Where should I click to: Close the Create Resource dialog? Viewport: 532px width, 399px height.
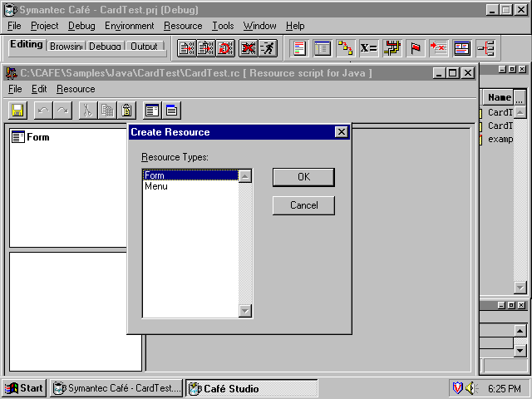pos(342,131)
